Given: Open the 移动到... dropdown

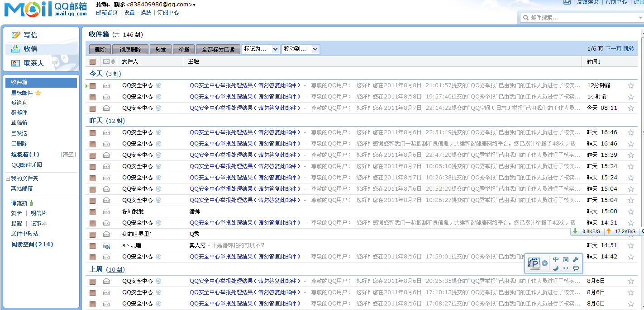Looking at the screenshot, I should click(301, 49).
